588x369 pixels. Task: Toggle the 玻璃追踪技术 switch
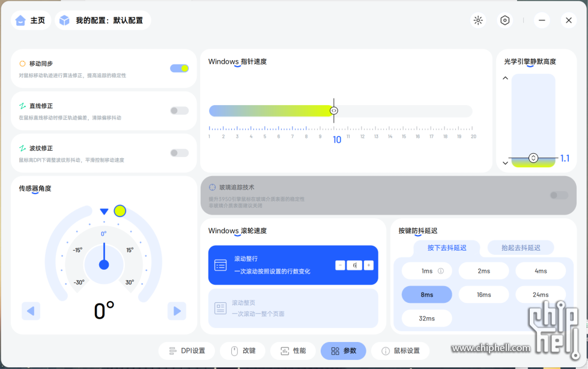(x=559, y=195)
